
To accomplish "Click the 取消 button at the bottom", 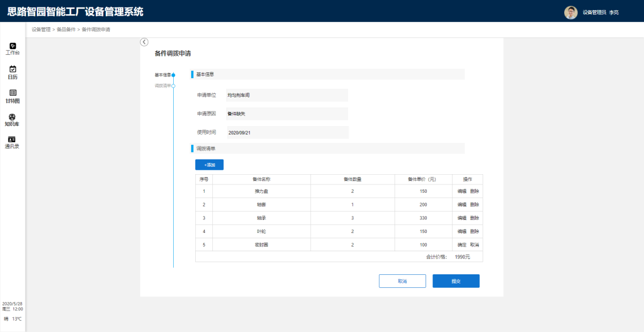I will click(x=402, y=281).
